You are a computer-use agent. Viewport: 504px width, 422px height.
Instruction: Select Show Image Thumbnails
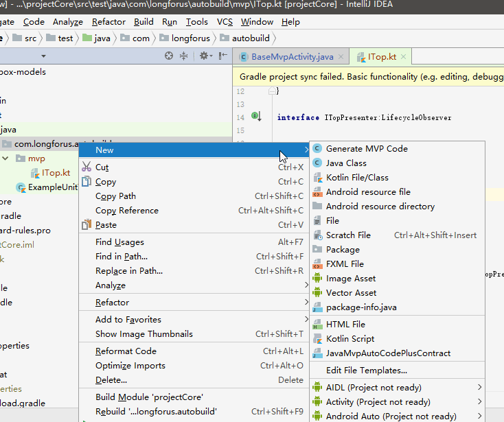tap(194, 334)
